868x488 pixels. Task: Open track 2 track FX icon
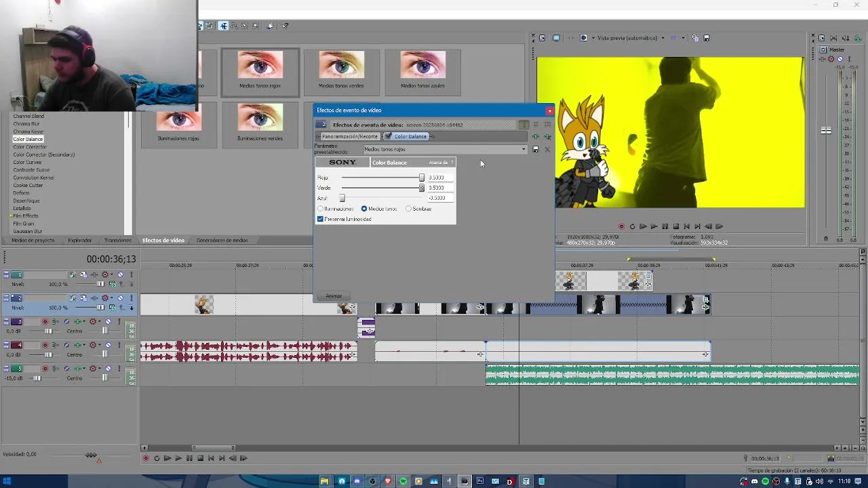94,298
